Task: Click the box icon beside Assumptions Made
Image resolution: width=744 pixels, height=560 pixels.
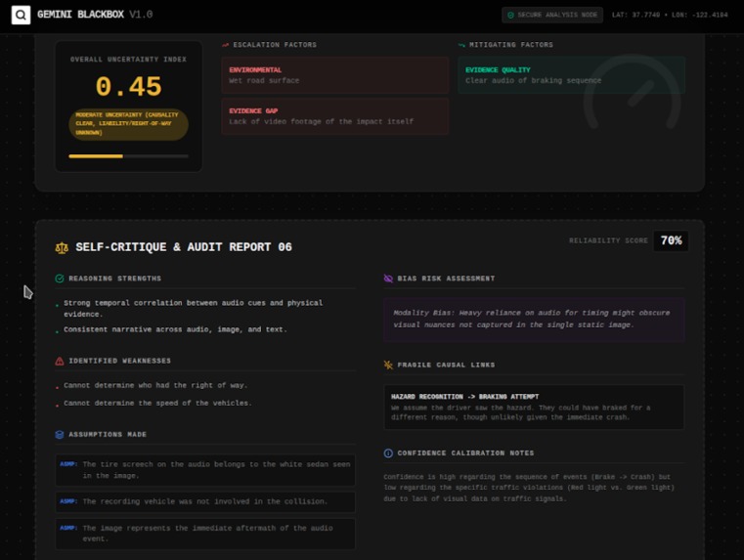Action: [60, 434]
